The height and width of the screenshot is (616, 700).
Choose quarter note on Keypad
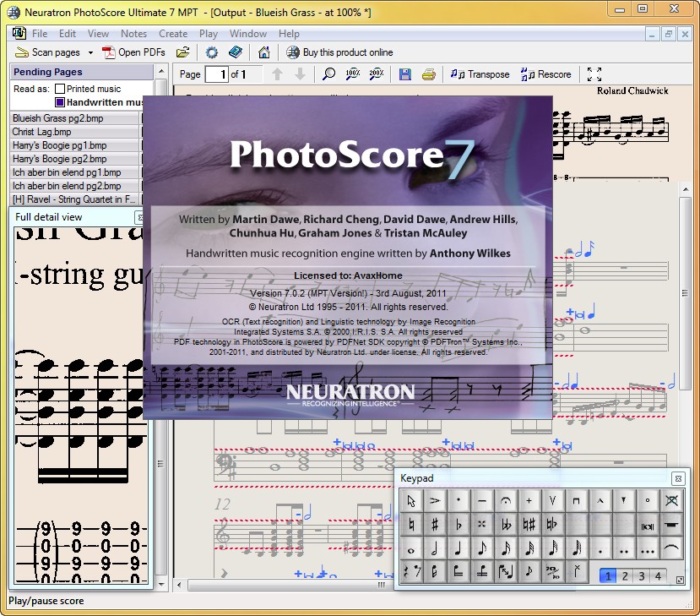tap(459, 548)
